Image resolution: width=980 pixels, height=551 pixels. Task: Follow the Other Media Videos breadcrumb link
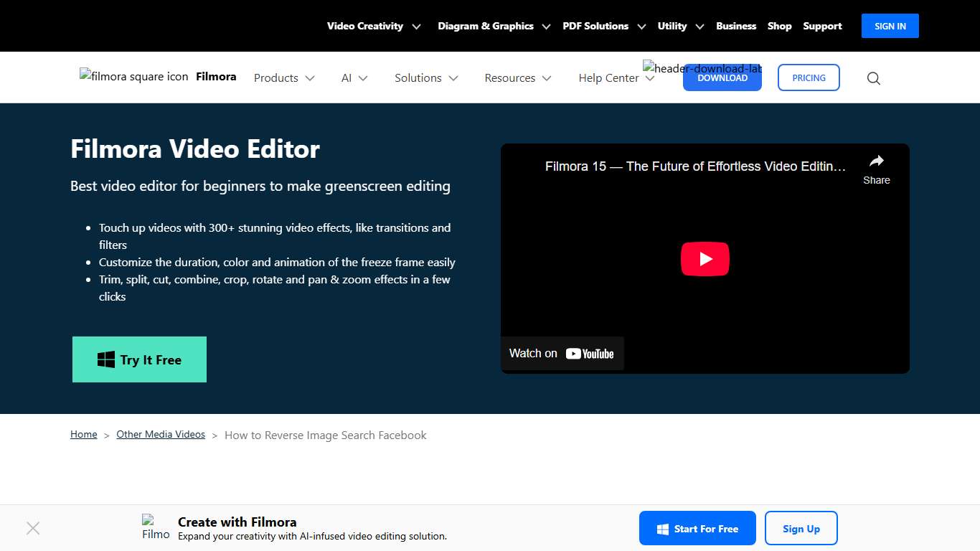pos(161,434)
